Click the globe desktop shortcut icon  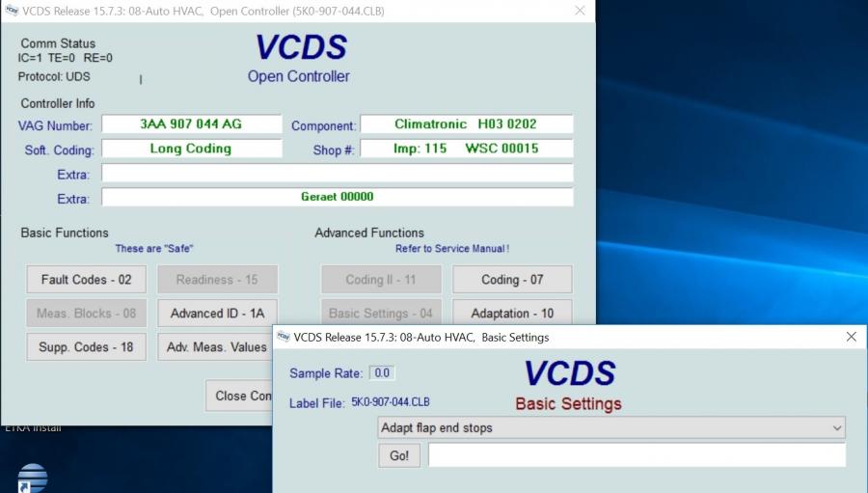[32, 478]
